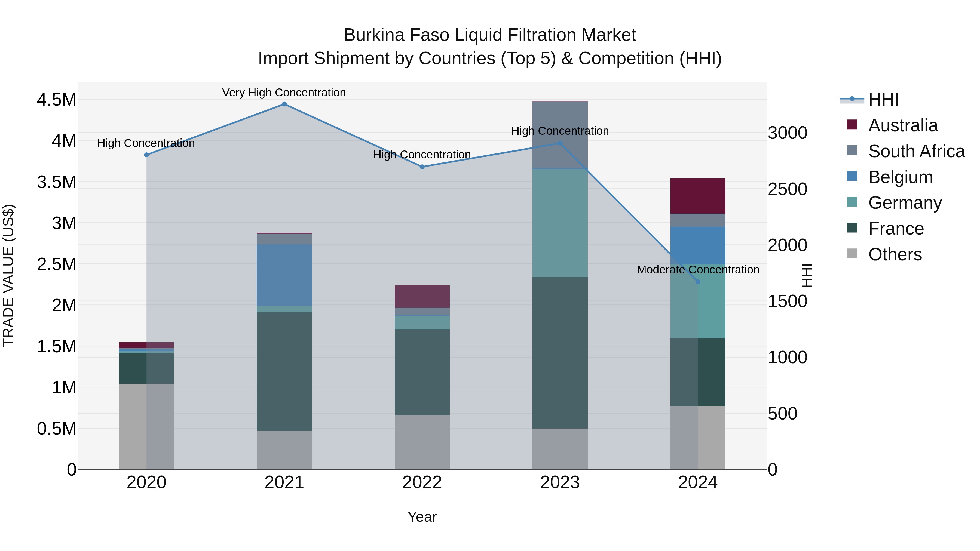Click the 'TRADE VALUE (US$)' axis title
The image size is (980, 551).
point(8,276)
